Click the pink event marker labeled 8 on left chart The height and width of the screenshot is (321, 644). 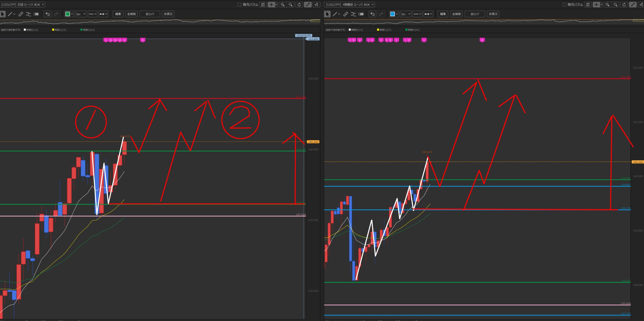pos(143,40)
